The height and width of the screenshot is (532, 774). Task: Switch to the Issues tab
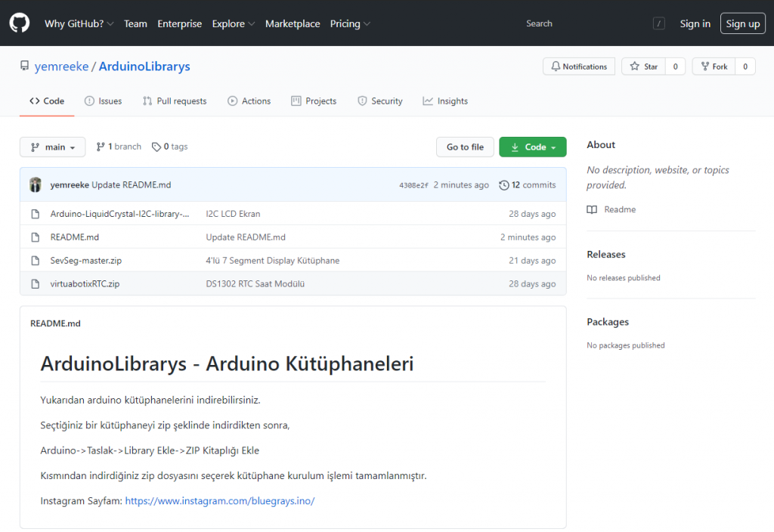coord(103,101)
